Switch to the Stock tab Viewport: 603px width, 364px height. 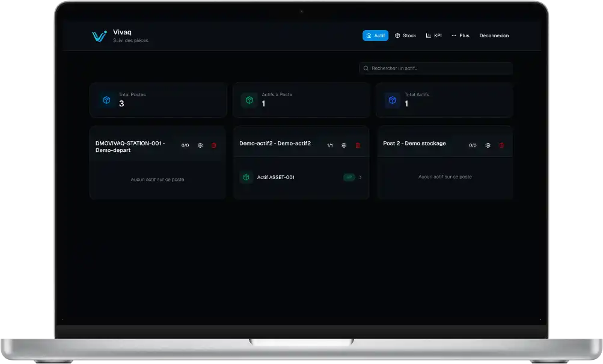[x=405, y=36]
